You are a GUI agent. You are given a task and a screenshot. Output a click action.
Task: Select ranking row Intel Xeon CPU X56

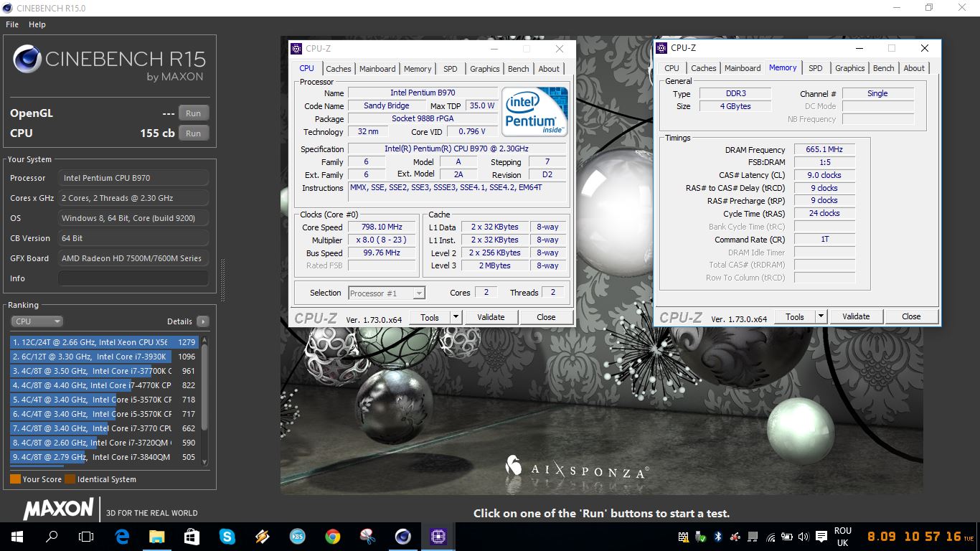point(104,342)
